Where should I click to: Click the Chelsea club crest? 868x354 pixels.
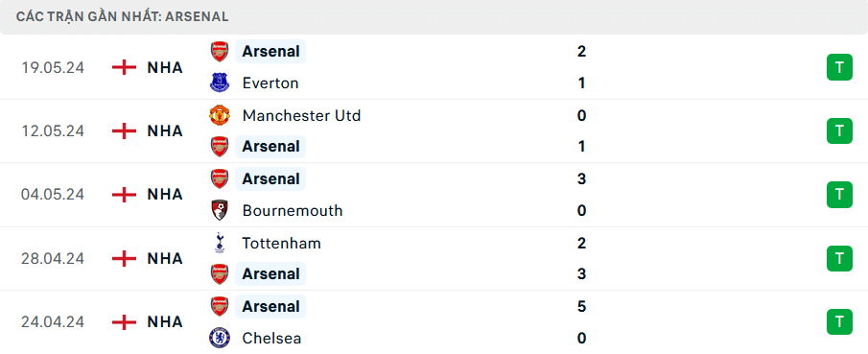[x=220, y=338]
